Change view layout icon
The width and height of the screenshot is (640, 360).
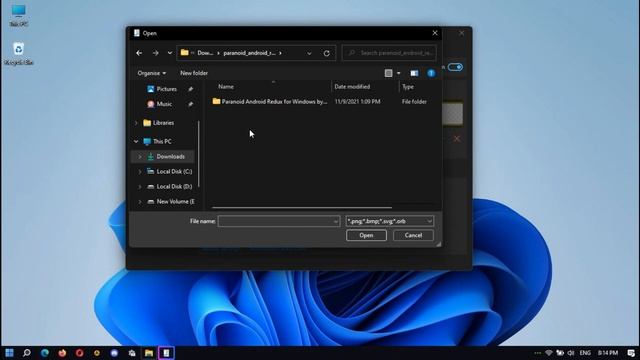[389, 73]
